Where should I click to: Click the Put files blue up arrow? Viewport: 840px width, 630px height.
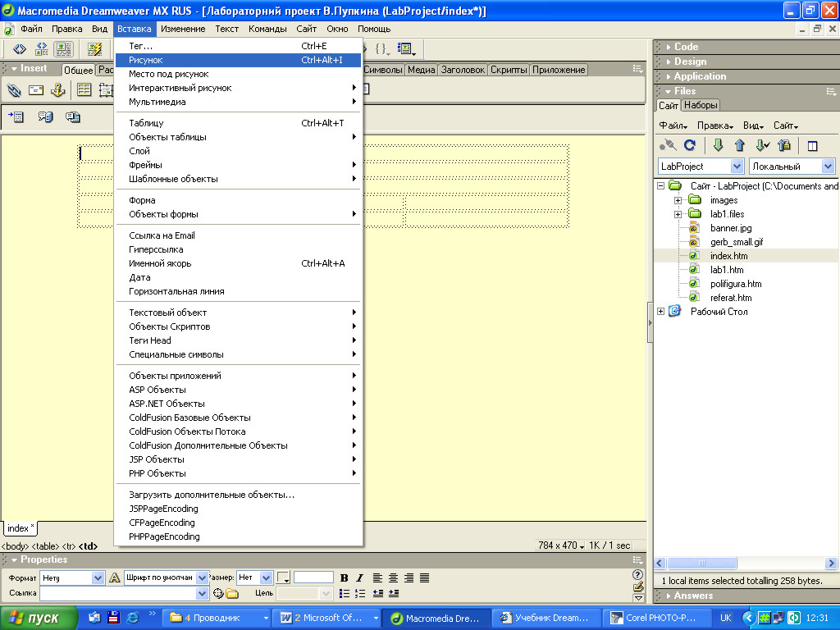coord(740,145)
